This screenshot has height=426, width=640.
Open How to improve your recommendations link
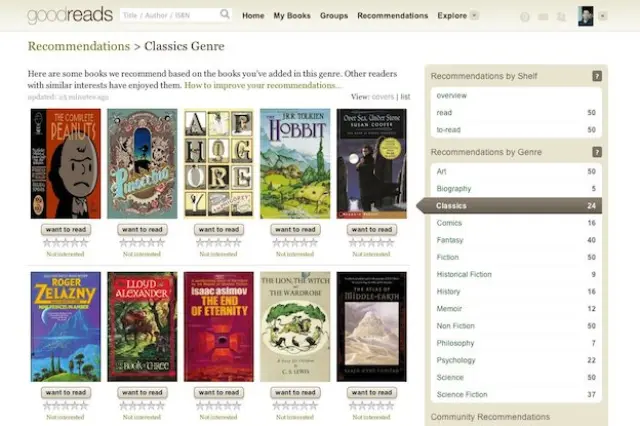263,86
